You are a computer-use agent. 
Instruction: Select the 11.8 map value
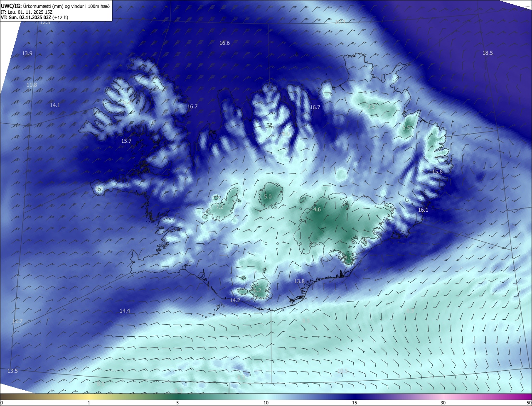32,85
